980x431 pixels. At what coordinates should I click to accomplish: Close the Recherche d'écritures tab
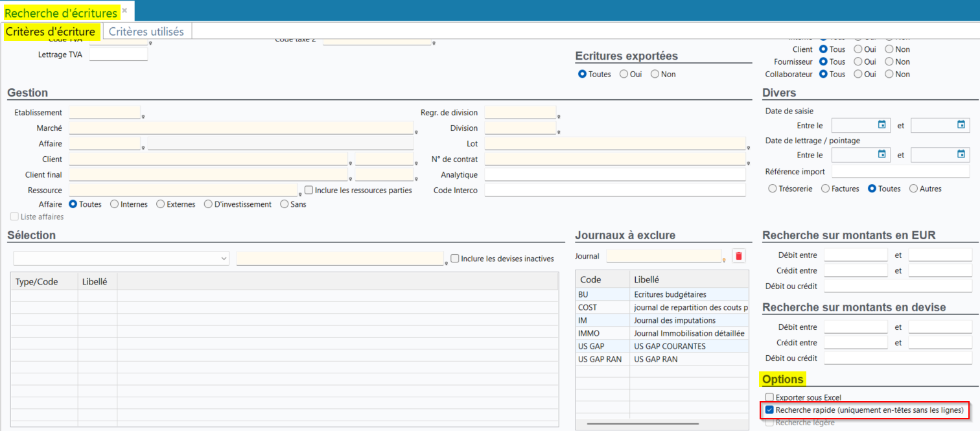(124, 11)
